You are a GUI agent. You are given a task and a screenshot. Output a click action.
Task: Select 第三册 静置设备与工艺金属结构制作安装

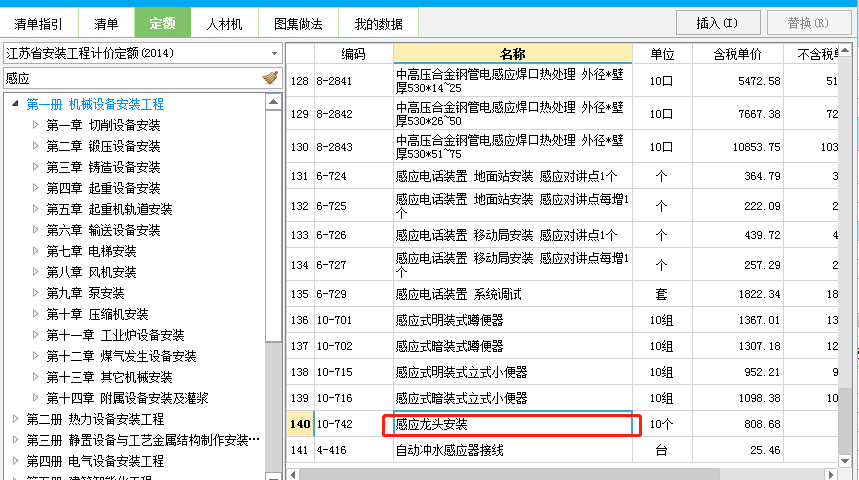click(143, 440)
